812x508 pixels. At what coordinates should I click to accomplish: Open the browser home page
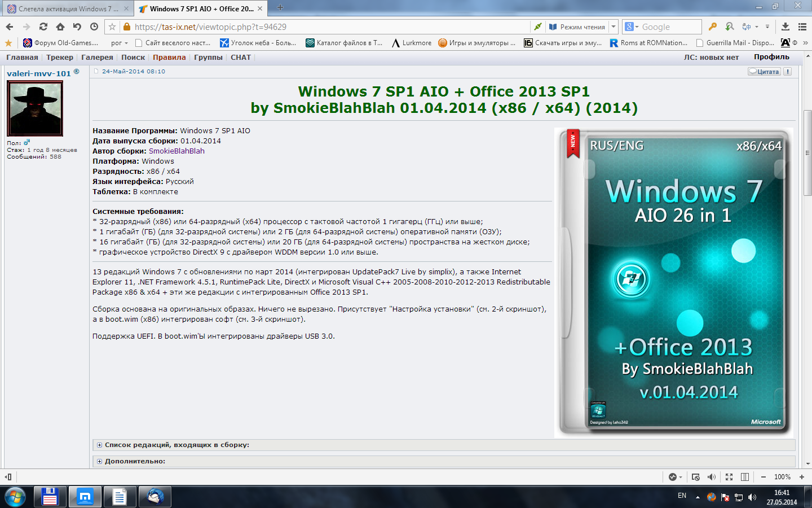click(60, 27)
